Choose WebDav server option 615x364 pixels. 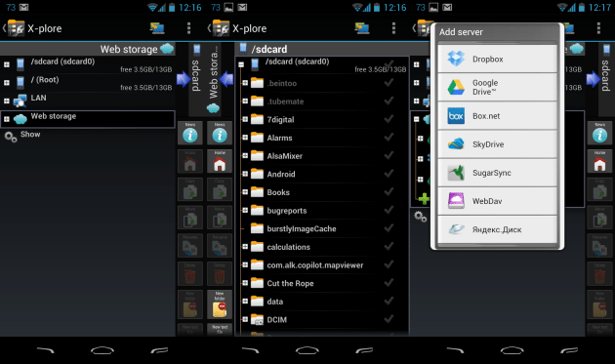(x=497, y=201)
